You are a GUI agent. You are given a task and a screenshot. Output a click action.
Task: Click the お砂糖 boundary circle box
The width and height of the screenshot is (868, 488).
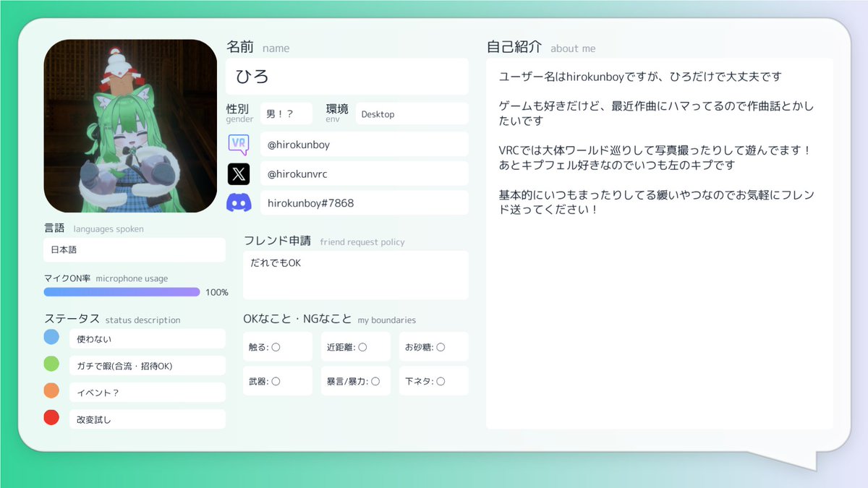click(x=434, y=347)
